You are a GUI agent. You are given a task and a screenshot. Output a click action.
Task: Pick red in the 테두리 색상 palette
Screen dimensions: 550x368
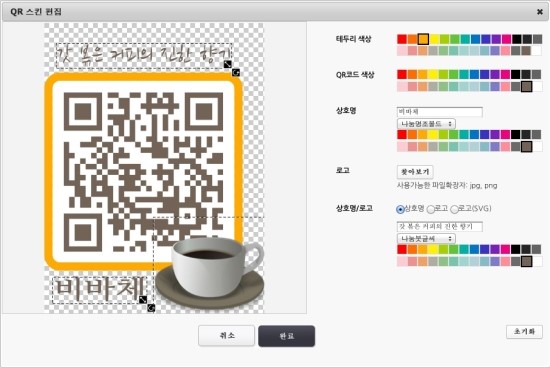[402, 39]
